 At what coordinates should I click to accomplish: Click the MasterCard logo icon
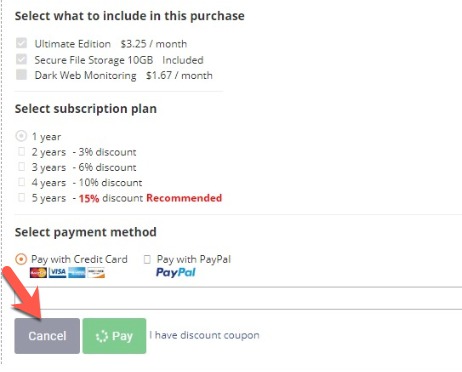pos(38,273)
